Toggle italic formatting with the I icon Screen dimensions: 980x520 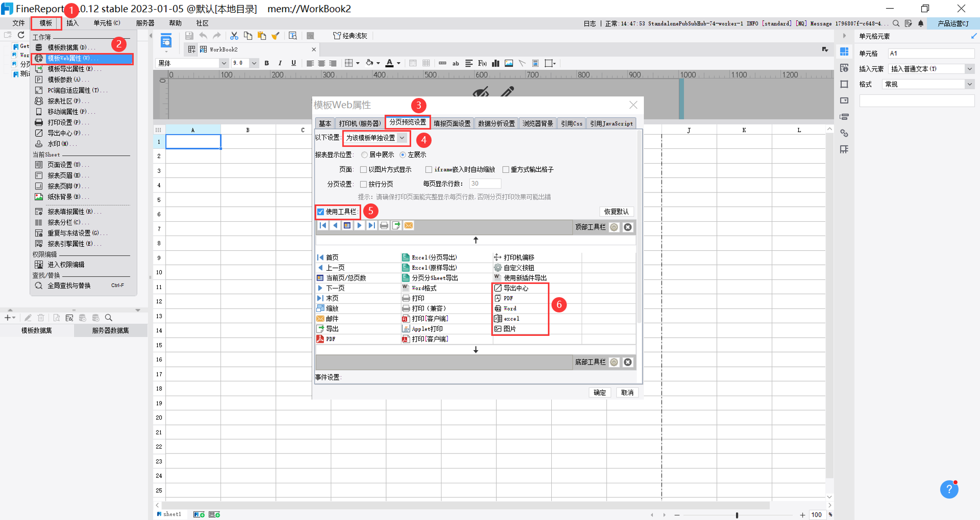(x=280, y=63)
